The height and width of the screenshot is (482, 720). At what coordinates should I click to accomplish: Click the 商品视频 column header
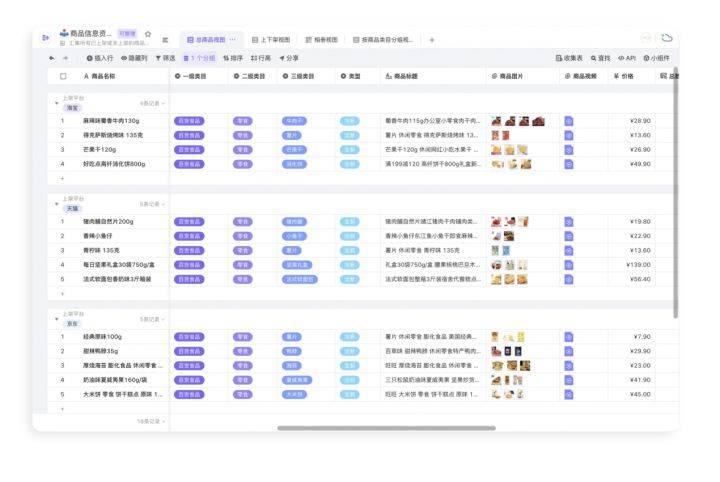click(584, 76)
